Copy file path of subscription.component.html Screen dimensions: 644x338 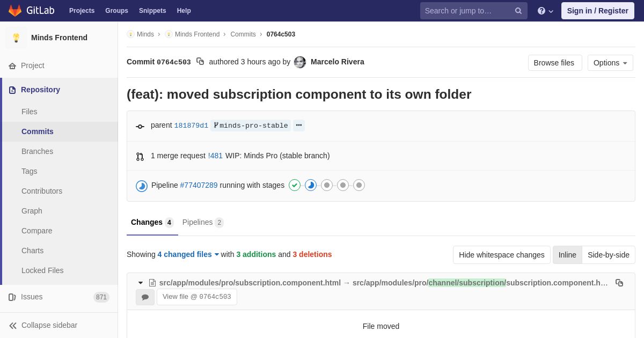click(x=619, y=283)
